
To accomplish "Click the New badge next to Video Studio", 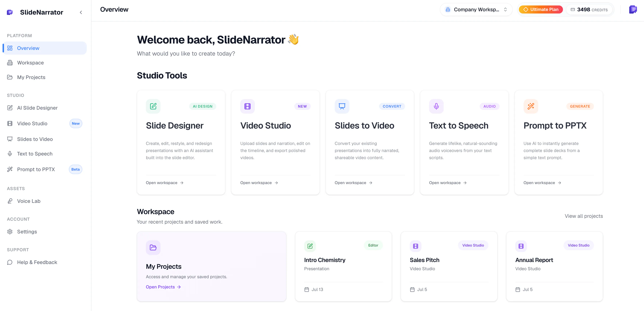I will [76, 123].
